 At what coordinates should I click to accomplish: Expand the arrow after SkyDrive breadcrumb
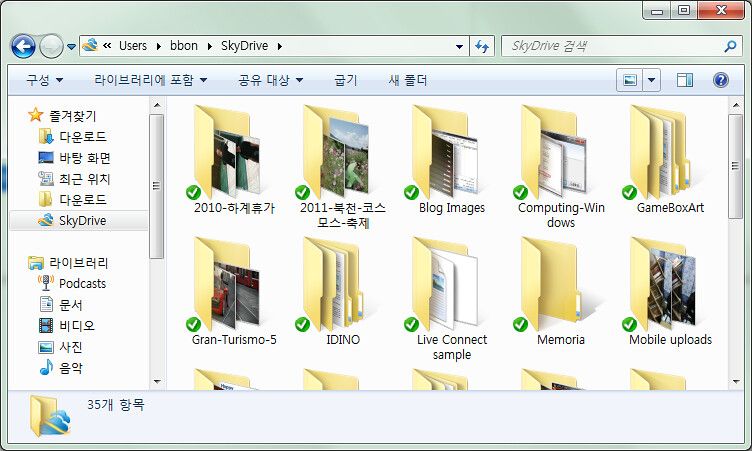click(x=280, y=47)
